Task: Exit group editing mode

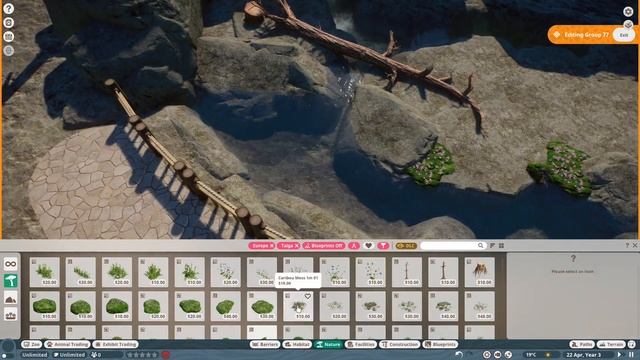Action: [624, 35]
